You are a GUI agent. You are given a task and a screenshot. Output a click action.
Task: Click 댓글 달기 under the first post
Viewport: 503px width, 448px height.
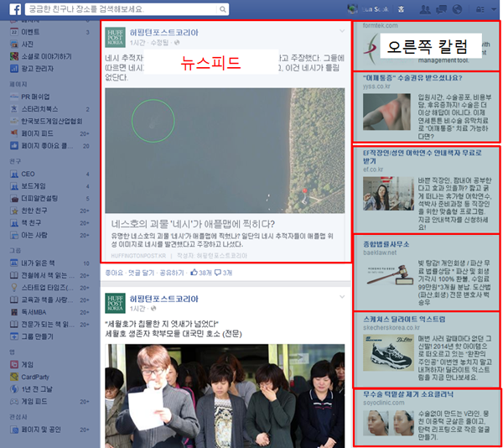(141, 273)
